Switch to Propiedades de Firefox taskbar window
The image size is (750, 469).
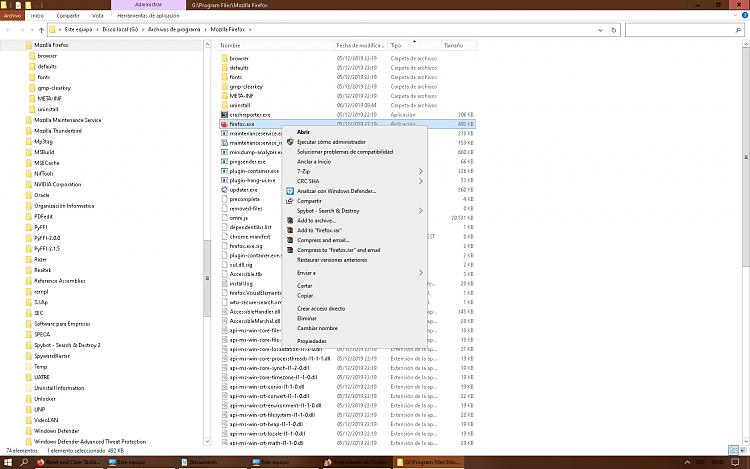pos(355,462)
